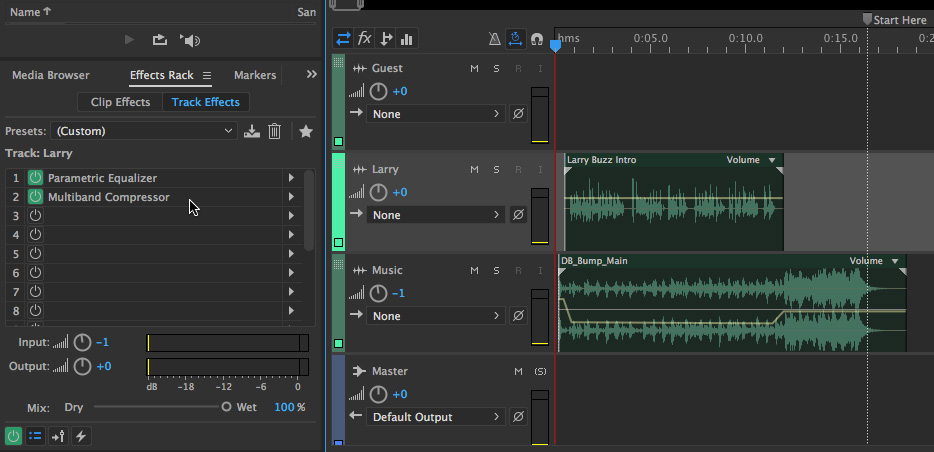Select the Multiband Compressor effect row
The height and width of the screenshot is (452, 934).
[x=154, y=197]
